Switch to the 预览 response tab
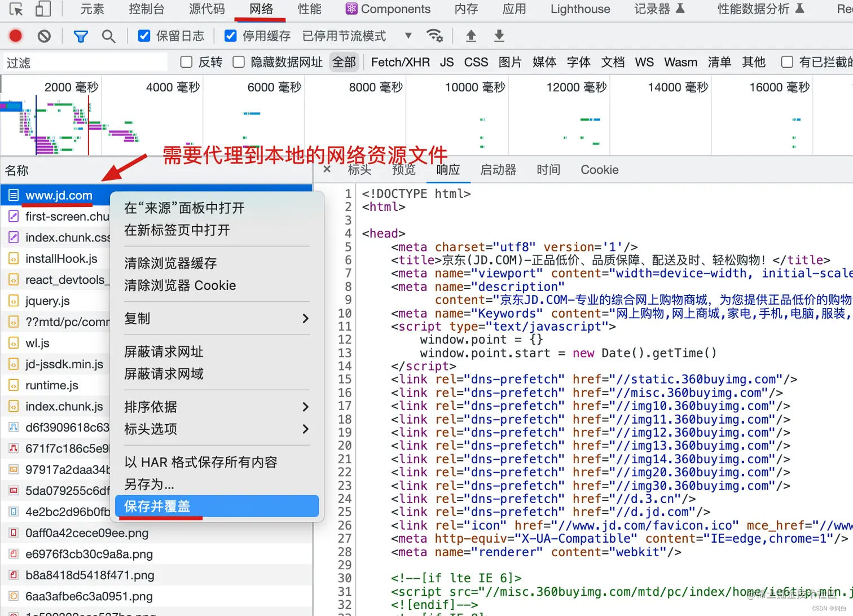 [x=403, y=170]
